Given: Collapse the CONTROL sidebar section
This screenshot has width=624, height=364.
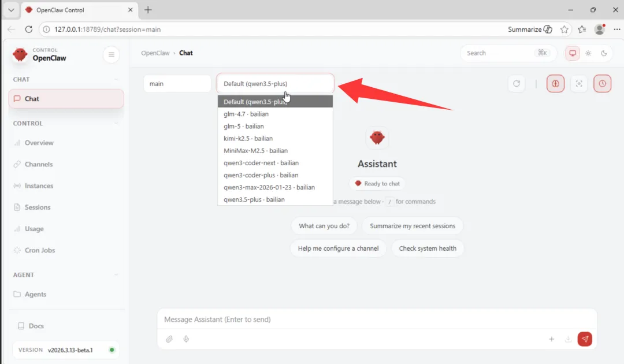Looking at the screenshot, I should coord(116,123).
